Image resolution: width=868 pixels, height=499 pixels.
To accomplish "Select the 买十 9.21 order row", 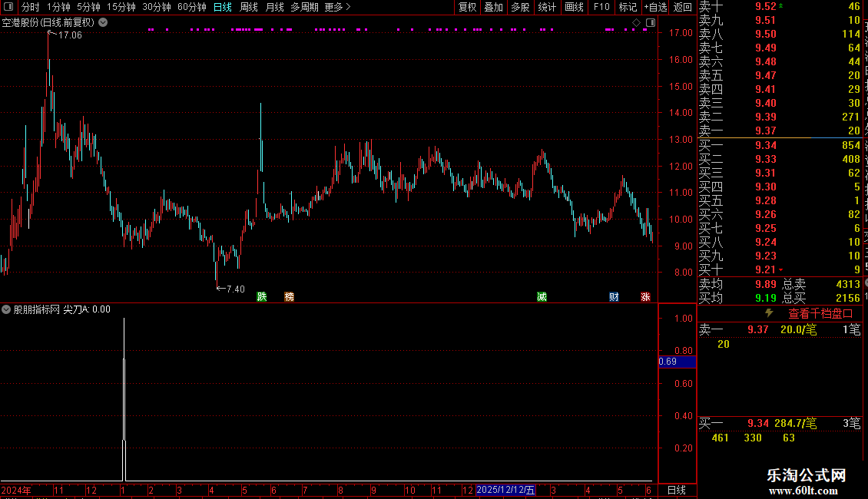I will (x=780, y=269).
